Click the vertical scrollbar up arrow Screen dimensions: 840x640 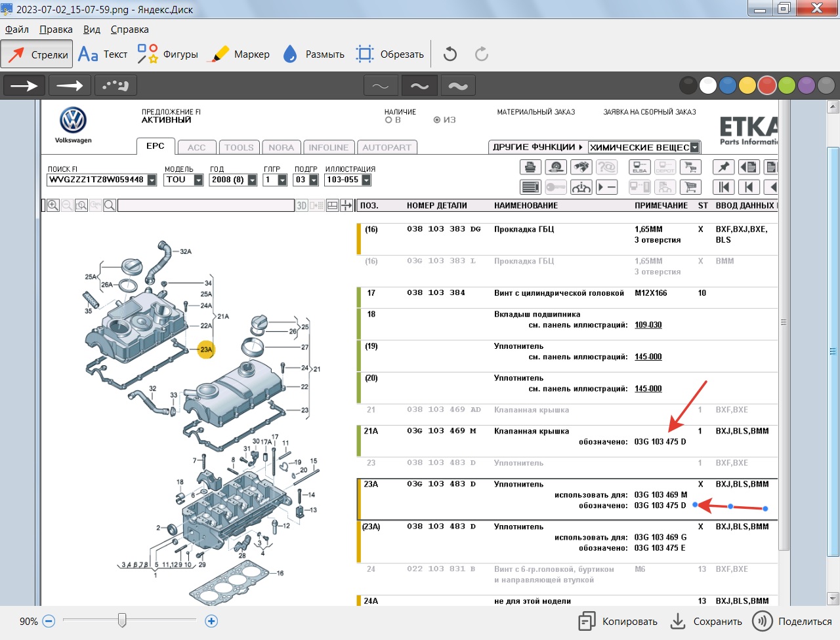pos(833,106)
